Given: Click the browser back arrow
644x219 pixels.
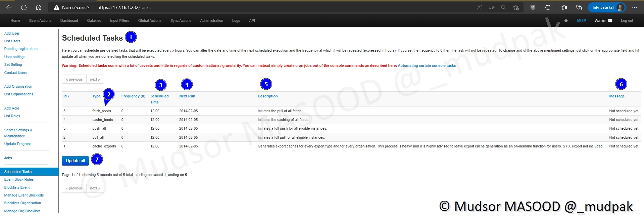Looking at the screenshot, I should pos(9,7).
